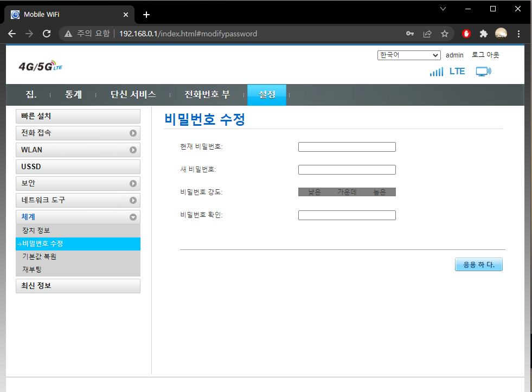The height and width of the screenshot is (392, 532).
Task: Open 장치 정보 submenu item
Action: [78, 230]
